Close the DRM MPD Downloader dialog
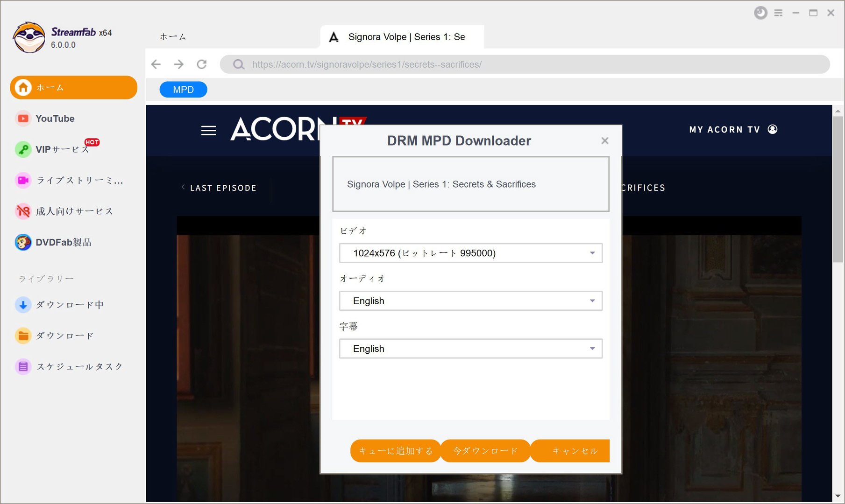This screenshot has height=504, width=845. click(x=605, y=140)
